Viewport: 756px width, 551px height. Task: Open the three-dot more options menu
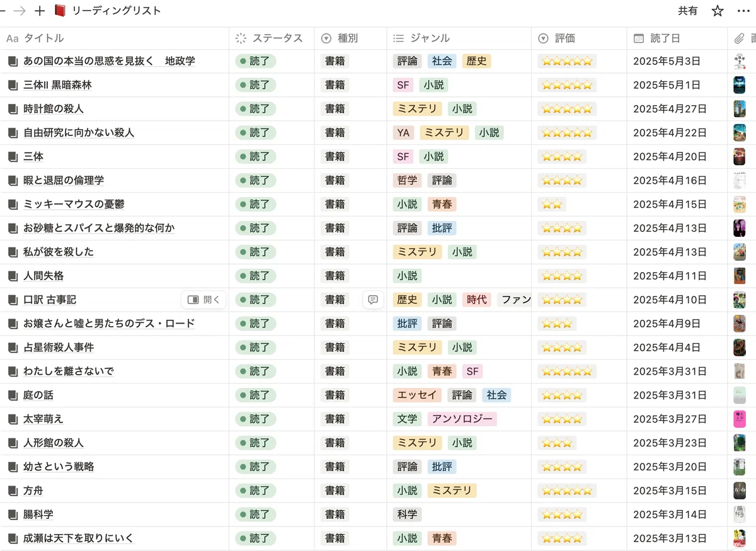743,11
